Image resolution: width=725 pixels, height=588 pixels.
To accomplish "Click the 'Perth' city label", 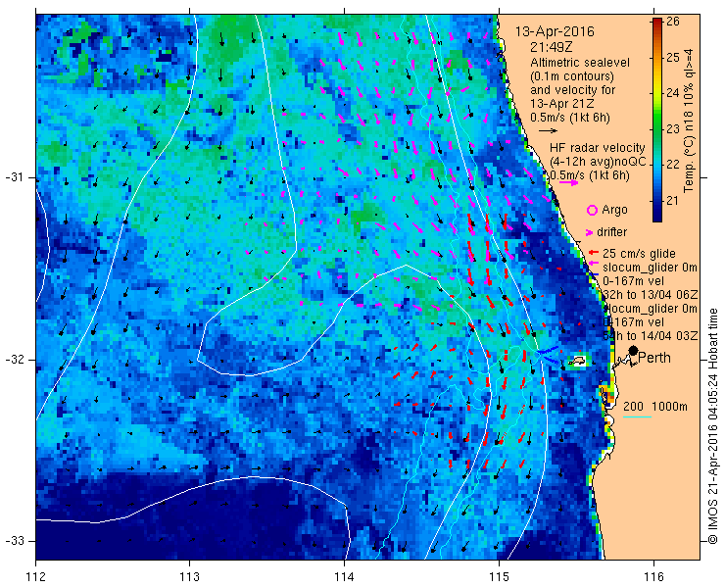I will (654, 358).
